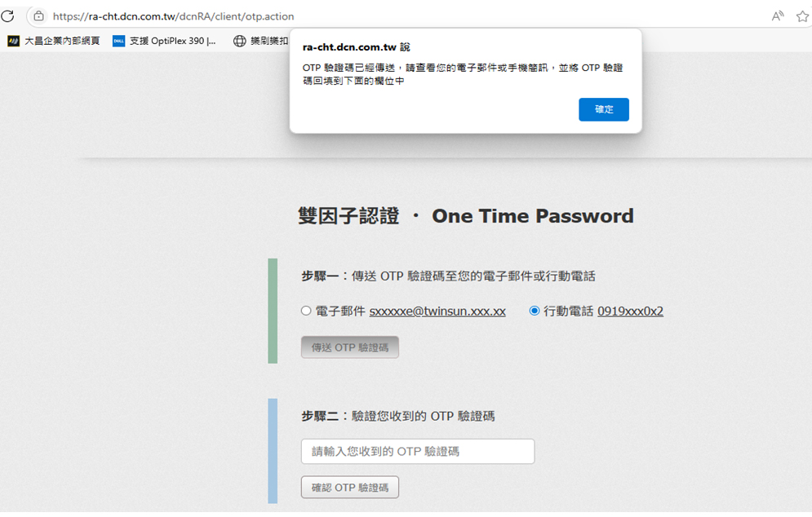Click the 傳送 OTP 驗證碼 button
812x517 pixels.
click(x=349, y=347)
